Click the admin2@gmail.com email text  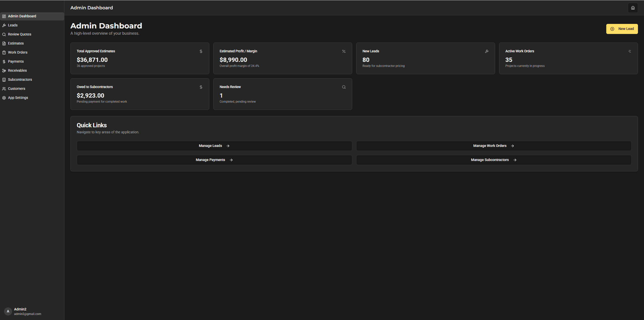pos(27,314)
